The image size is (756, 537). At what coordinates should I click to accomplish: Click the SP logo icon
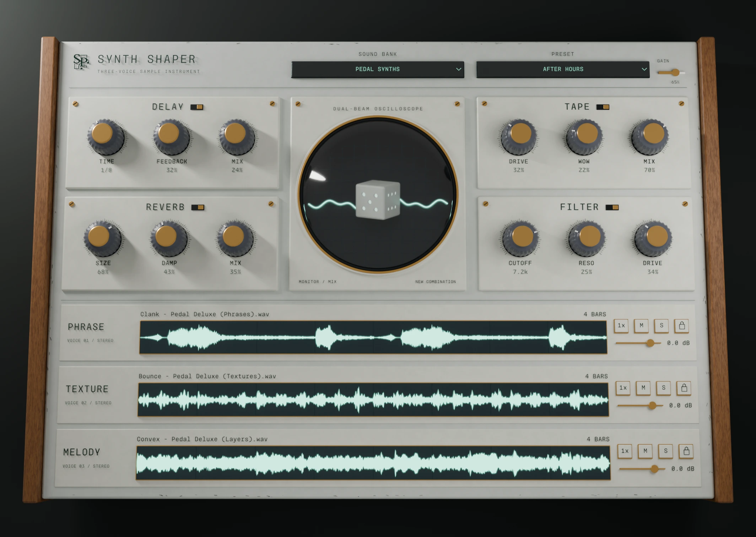[x=81, y=62]
